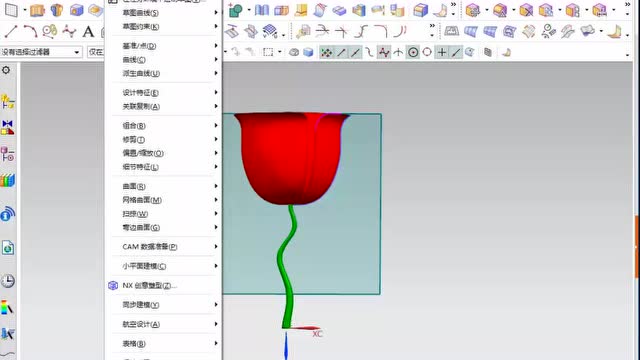Select the Arc curve tool
The width and height of the screenshot is (640, 360).
[30, 31]
